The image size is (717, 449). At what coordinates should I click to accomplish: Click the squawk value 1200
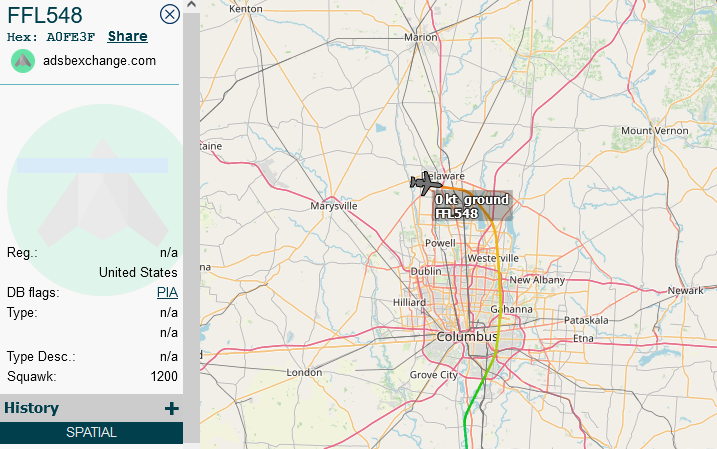[165, 377]
